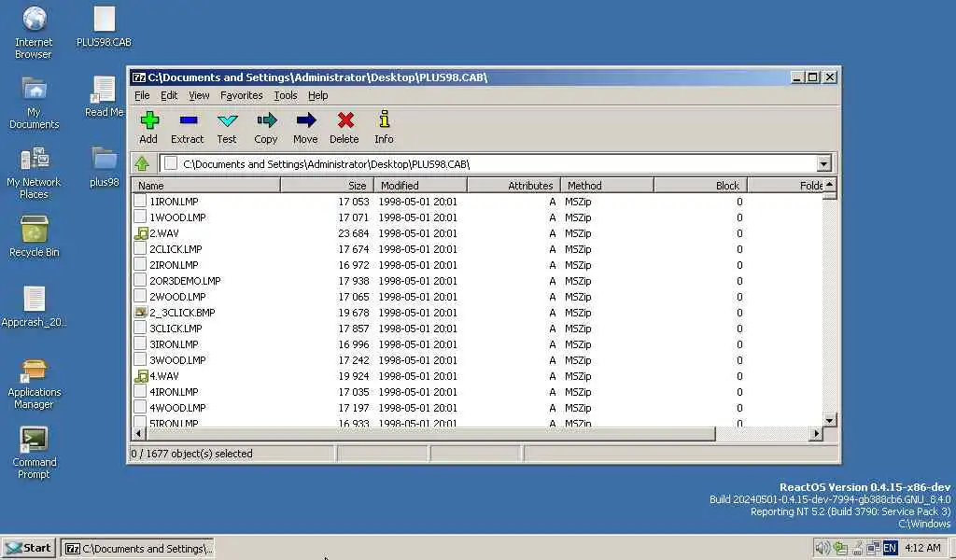The width and height of the screenshot is (956, 560).
Task: Go up one folder level arrow
Action: 142,163
